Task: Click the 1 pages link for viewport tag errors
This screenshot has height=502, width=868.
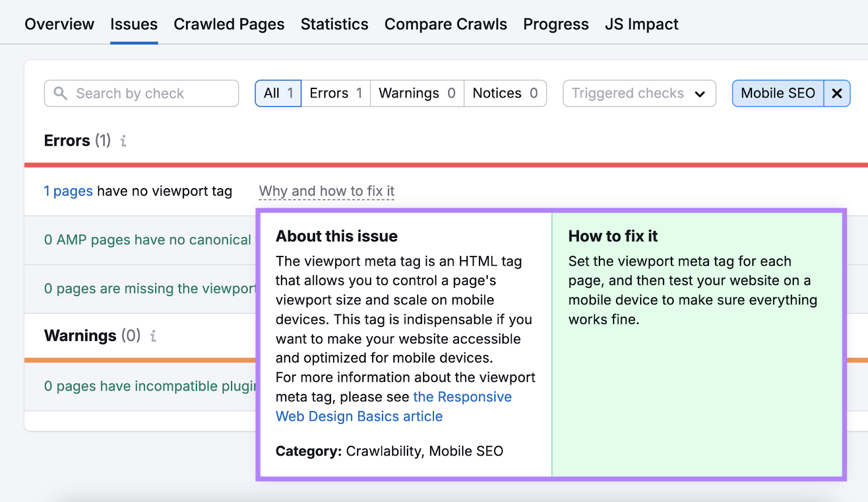Action: click(68, 191)
